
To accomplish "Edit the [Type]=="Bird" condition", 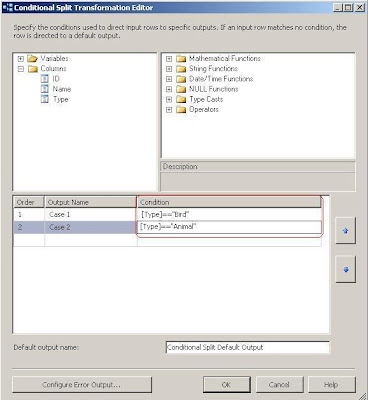I will (229, 214).
